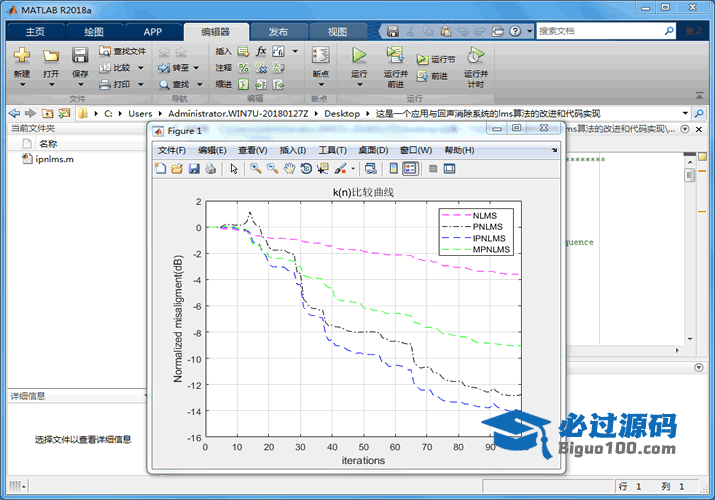Toggle Insert Colorbar in Figure toolbar
The height and width of the screenshot is (500, 715).
394,169
